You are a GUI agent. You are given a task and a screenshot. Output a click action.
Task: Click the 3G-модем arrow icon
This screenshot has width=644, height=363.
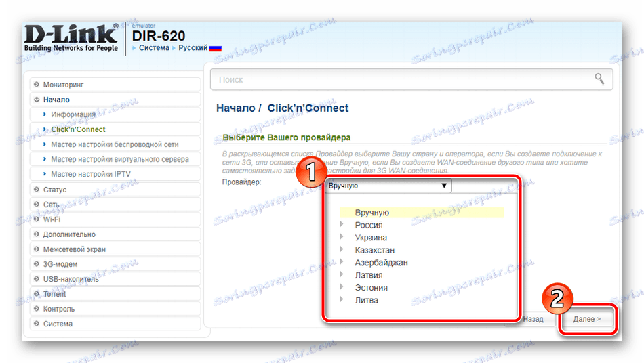(x=37, y=264)
